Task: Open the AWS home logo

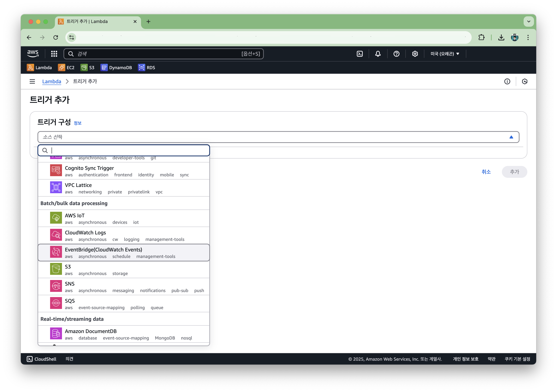Action: tap(33, 54)
